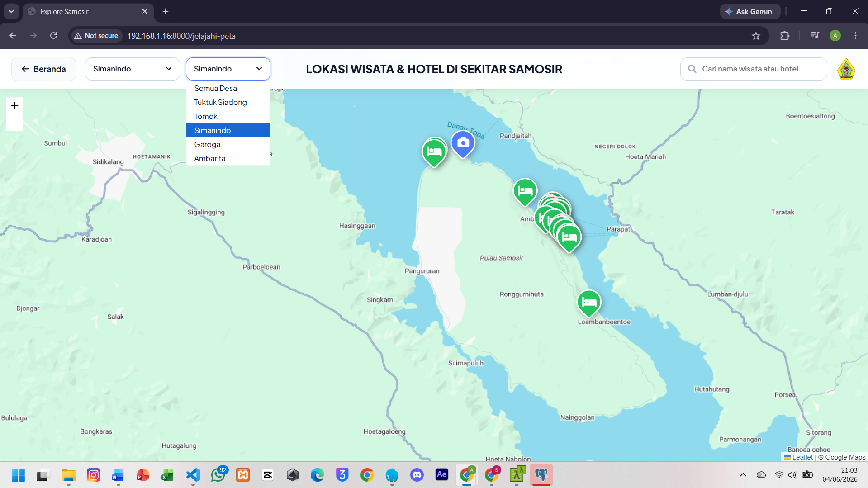Open the media control icon
This screenshot has width=868, height=488.
tap(815, 35)
